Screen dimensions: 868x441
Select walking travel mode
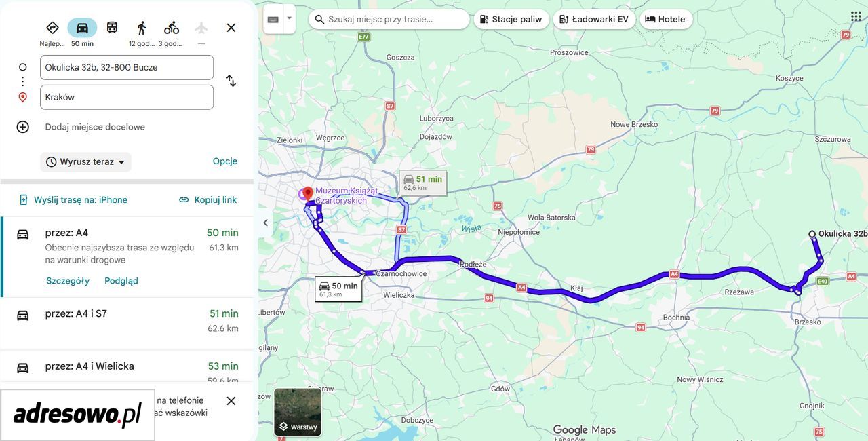142,28
